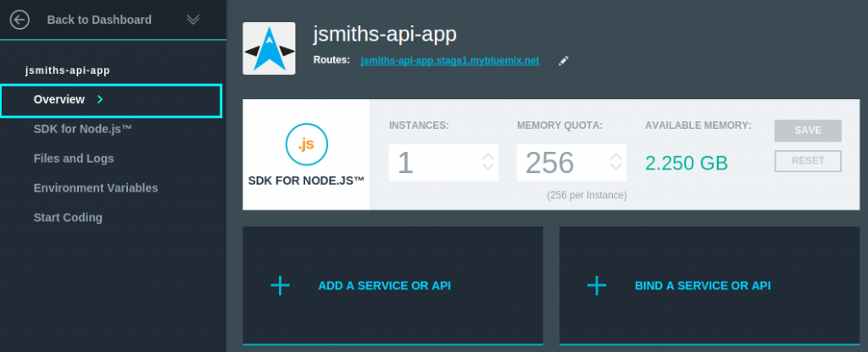
Task: Open the jsmiths-api-app.stage1.mybluemix.net route link
Action: point(449,61)
